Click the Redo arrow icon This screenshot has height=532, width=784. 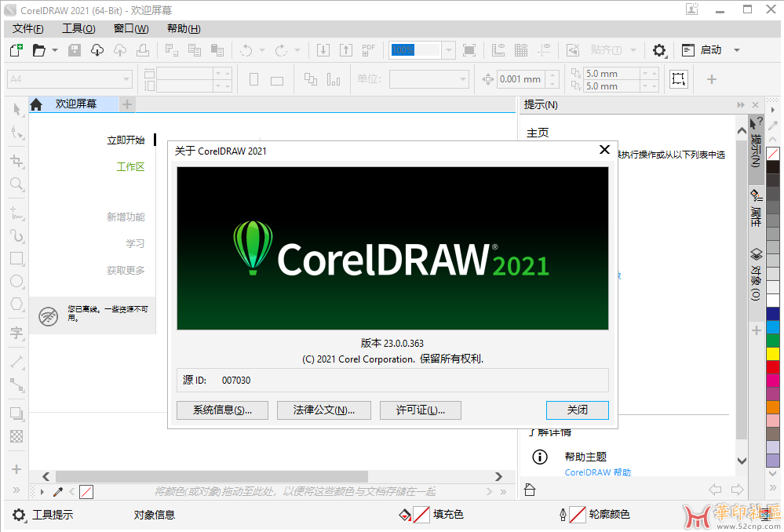pos(281,50)
